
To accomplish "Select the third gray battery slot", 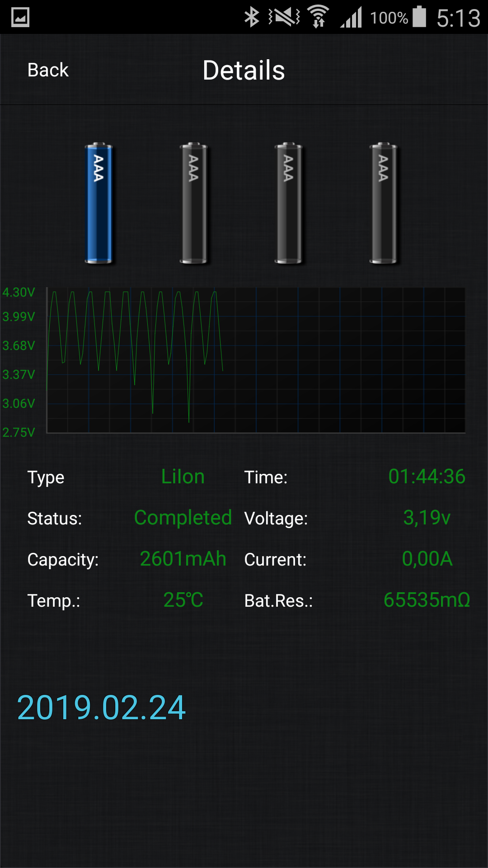I will [x=288, y=203].
